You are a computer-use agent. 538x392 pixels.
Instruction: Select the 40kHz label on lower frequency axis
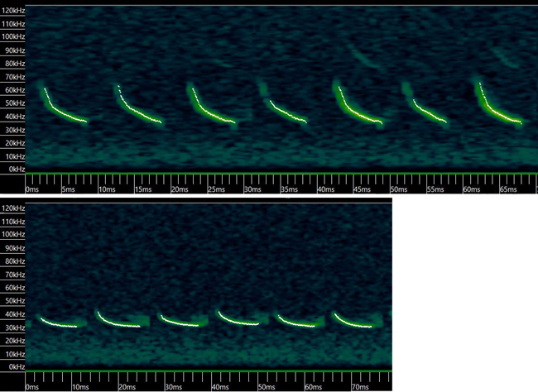12,314
